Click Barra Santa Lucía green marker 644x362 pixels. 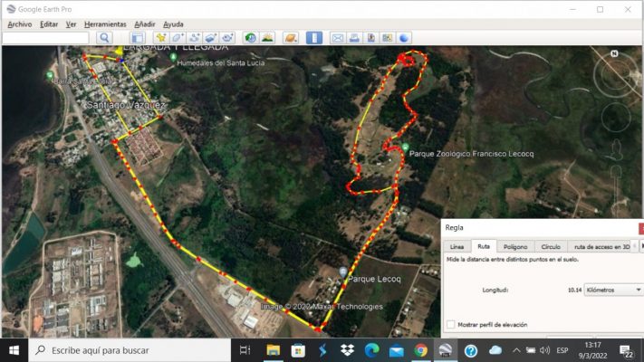pos(50,75)
